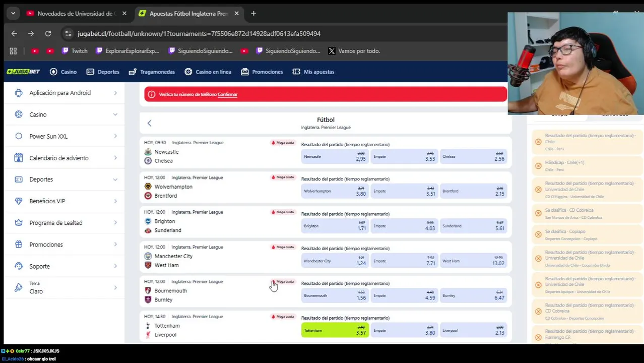Select Manchester City win odds 1.24

pos(335,261)
